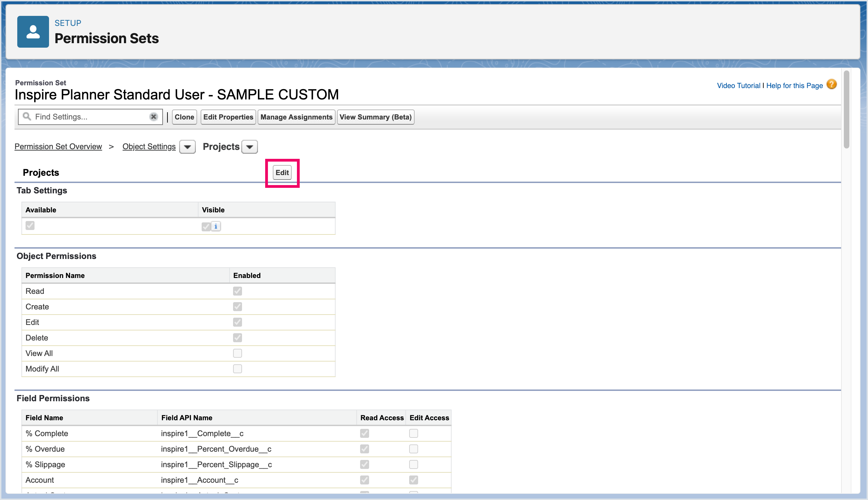Toggle Read Access for % Complete field
Viewport: 868px width, 500px height.
tap(365, 433)
